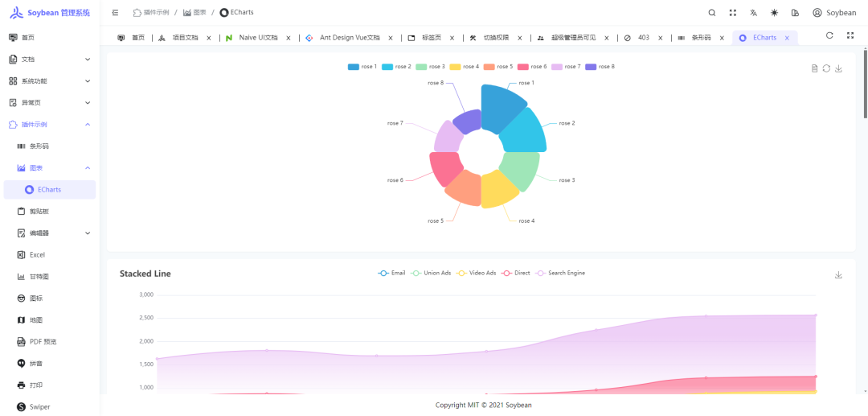Screen dimensions: 868x416
Task: Switch to the 403 tab
Action: [643, 38]
